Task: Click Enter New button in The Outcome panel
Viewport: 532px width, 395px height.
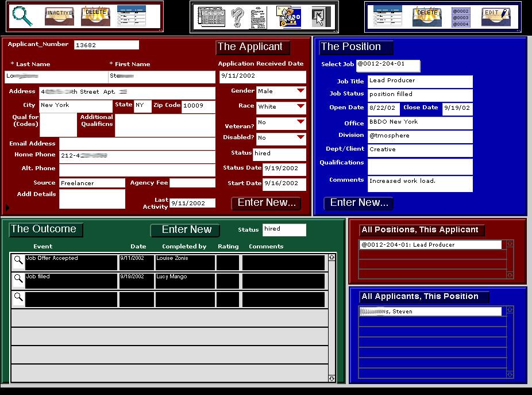Action: 186,230
